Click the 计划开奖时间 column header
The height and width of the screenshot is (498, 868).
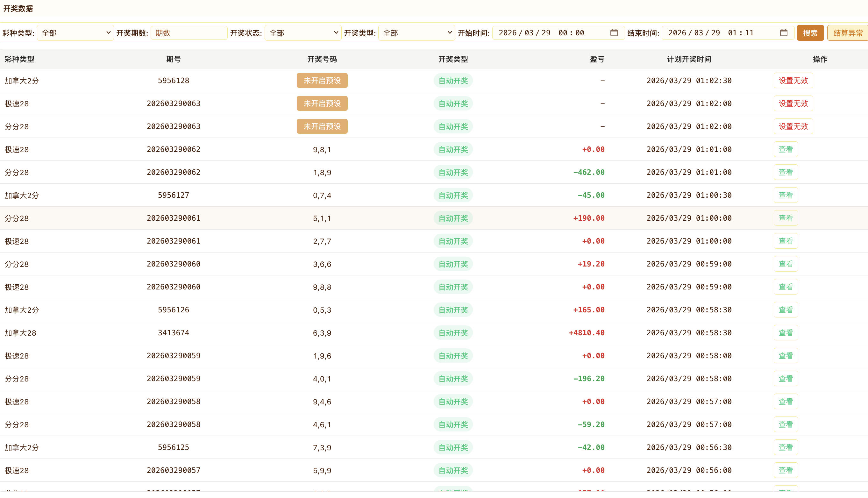[689, 59]
